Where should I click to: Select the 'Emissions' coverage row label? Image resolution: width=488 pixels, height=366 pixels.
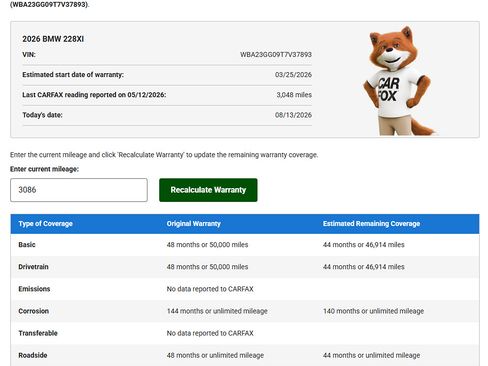point(34,289)
